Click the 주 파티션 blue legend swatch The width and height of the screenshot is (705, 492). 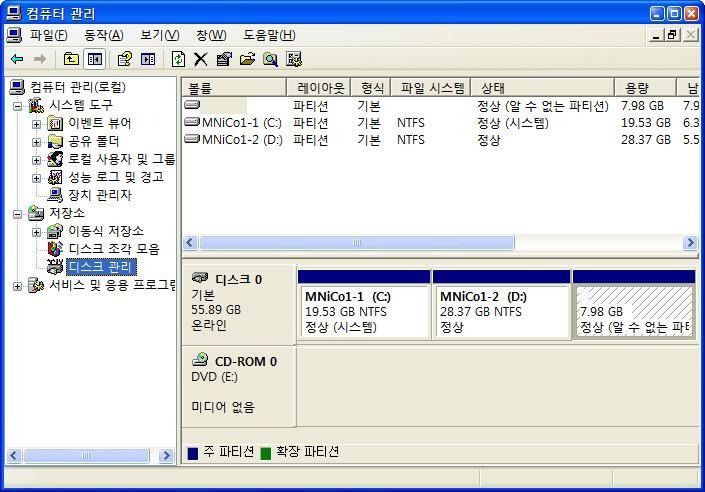pos(192,453)
